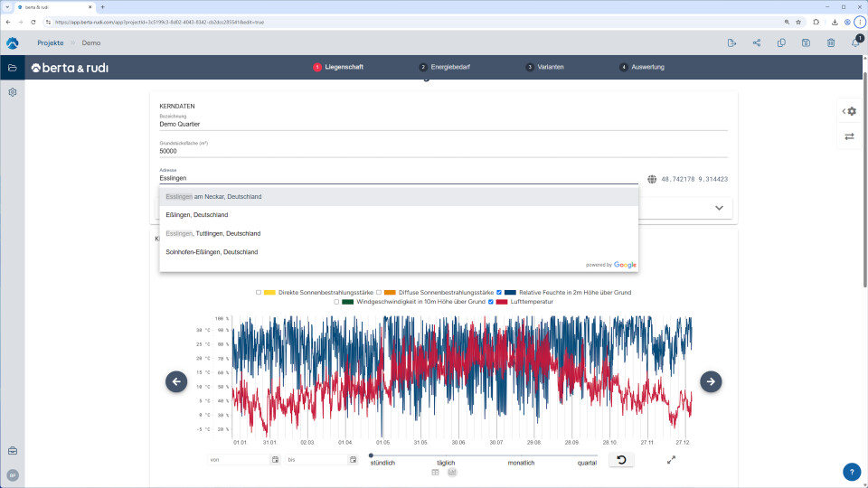
Task: Set time resolution slider to monatlich
Action: pyautogui.click(x=522, y=456)
